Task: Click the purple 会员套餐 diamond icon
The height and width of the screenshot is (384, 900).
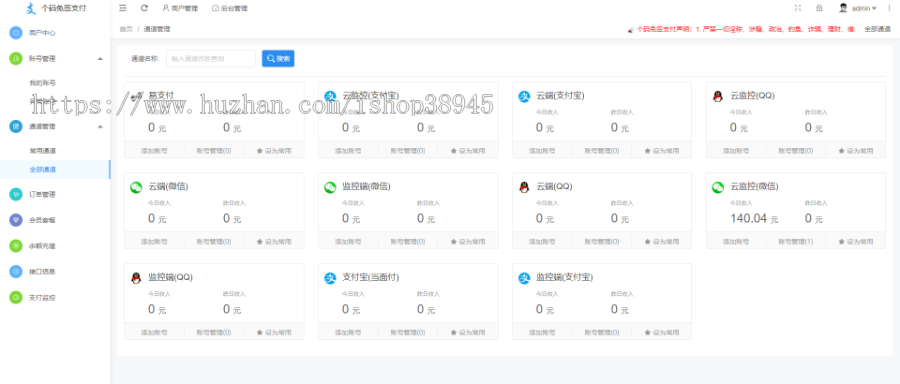Action: pyautogui.click(x=16, y=220)
